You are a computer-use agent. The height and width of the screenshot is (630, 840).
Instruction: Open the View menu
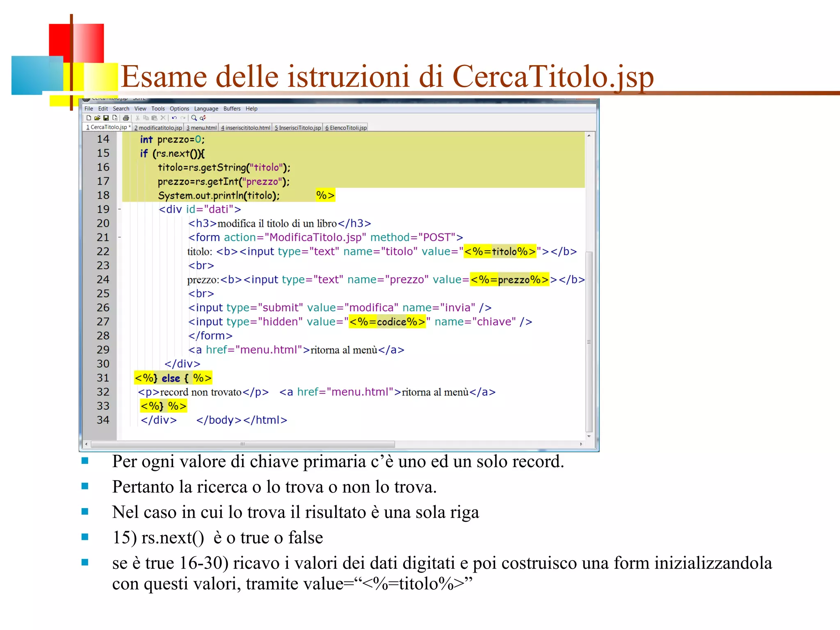coord(140,109)
